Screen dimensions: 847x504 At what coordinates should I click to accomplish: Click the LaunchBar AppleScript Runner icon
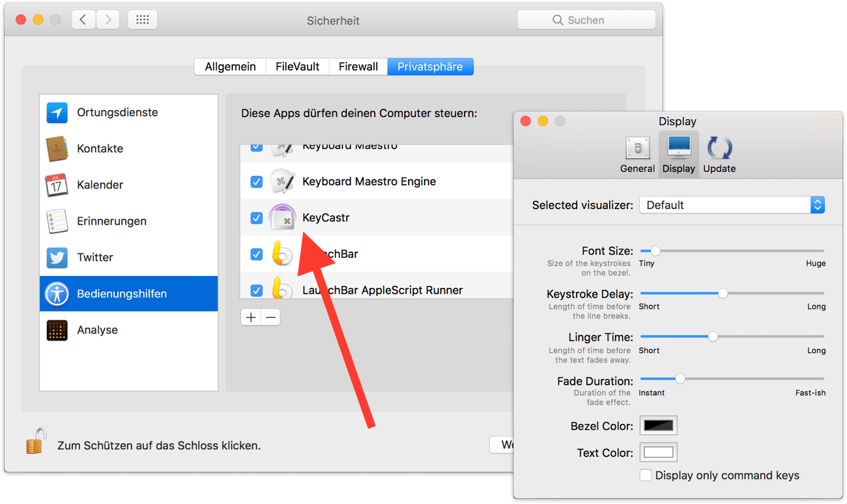click(x=281, y=288)
